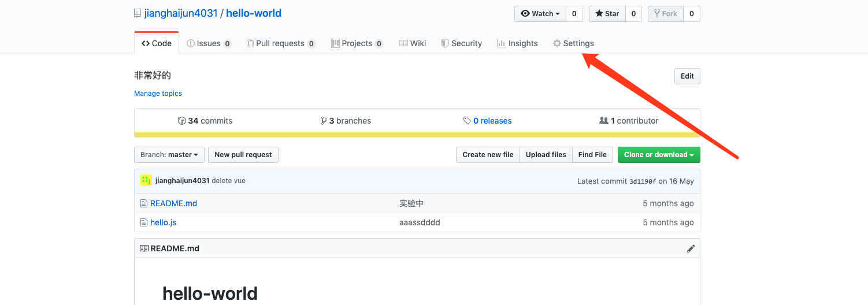Open repository Settings tab
This screenshot has width=868, height=305.
tap(573, 43)
